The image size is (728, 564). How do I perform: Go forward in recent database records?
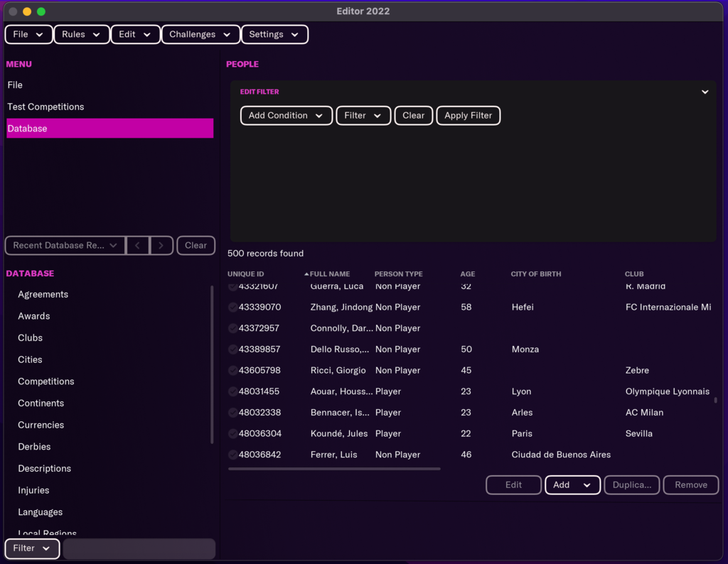[161, 245]
